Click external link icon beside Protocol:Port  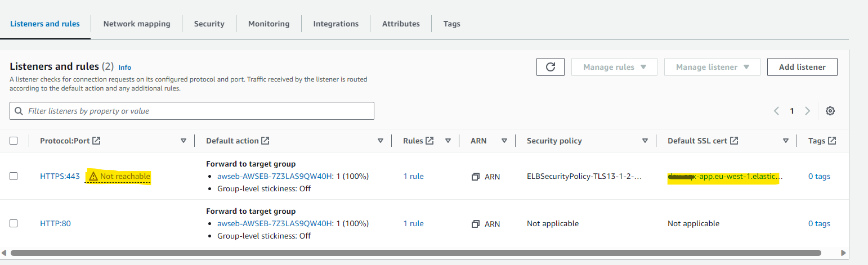click(96, 141)
